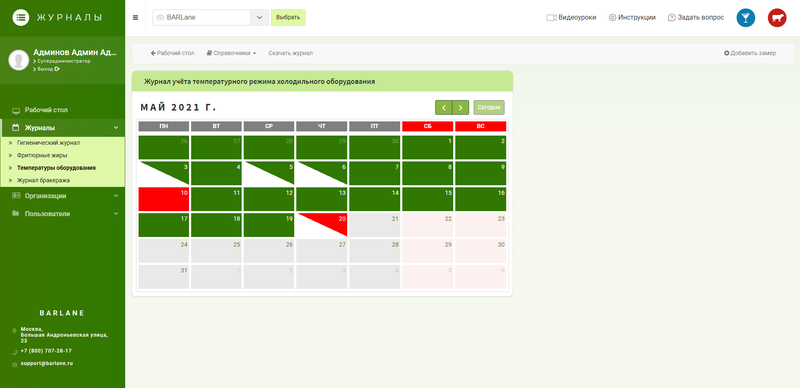Image resolution: width=800 pixels, height=388 pixels.
Task: Click the phone number +7 (800) 707-28-17
Action: pyautogui.click(x=46, y=351)
